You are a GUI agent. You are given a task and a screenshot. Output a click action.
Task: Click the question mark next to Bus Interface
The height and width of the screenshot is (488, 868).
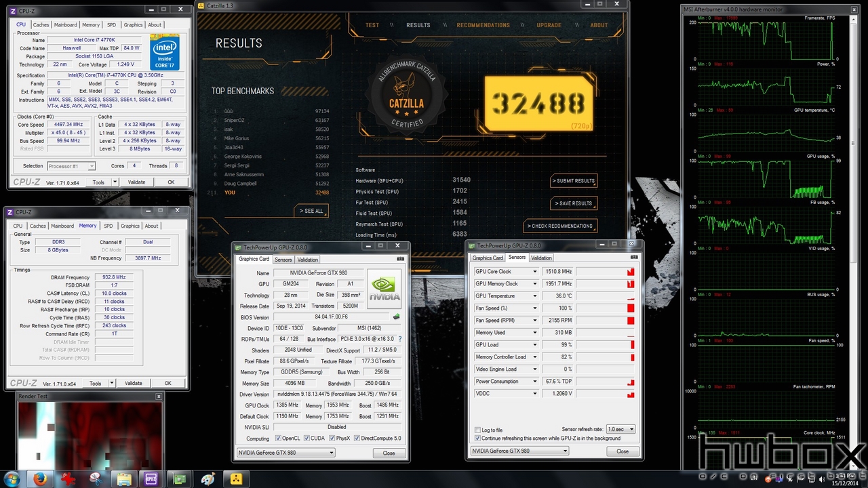[x=400, y=339]
